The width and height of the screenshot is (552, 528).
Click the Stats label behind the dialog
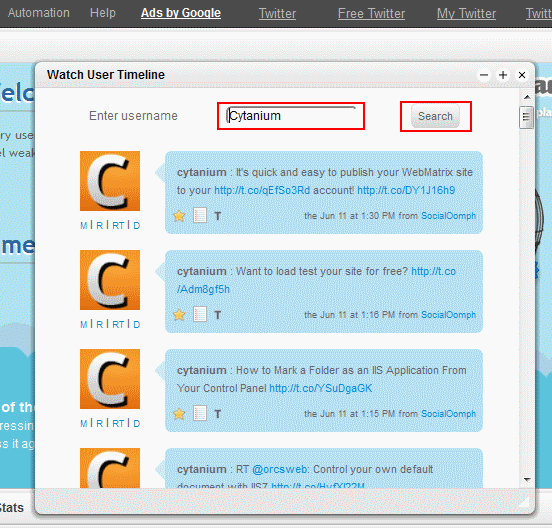12,508
